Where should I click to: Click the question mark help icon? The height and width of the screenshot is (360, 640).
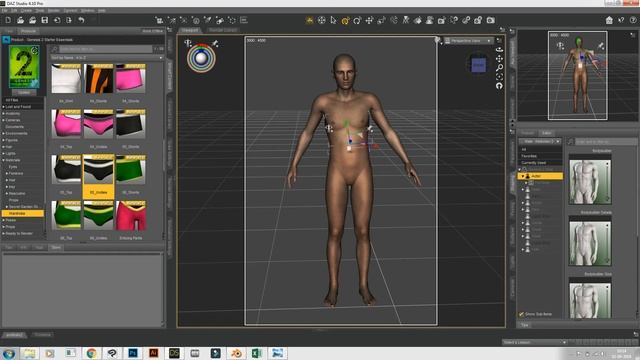[633, 20]
